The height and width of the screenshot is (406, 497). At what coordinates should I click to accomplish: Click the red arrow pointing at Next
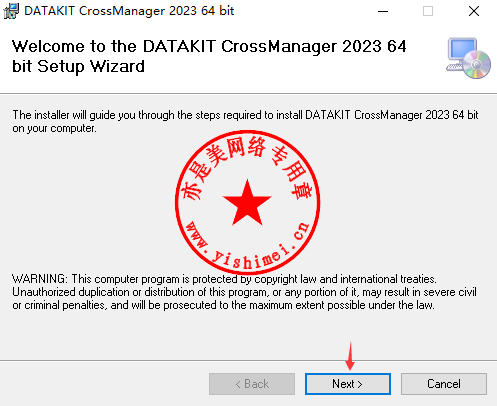click(350, 356)
